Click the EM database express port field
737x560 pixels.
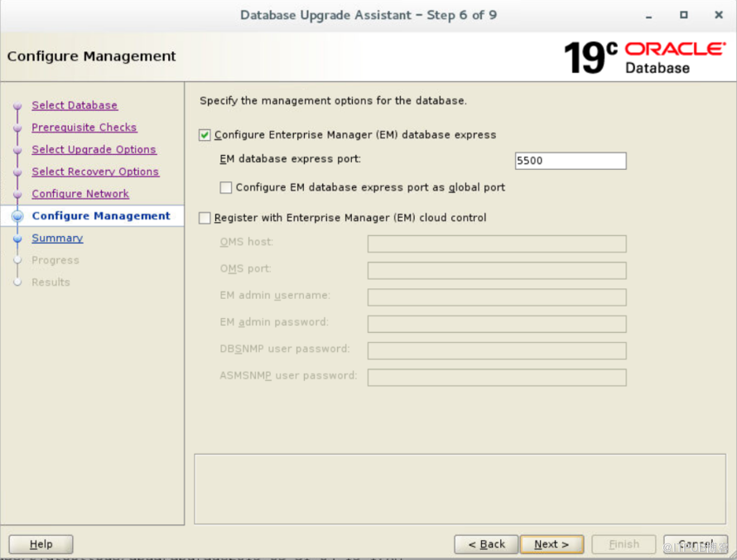point(570,161)
